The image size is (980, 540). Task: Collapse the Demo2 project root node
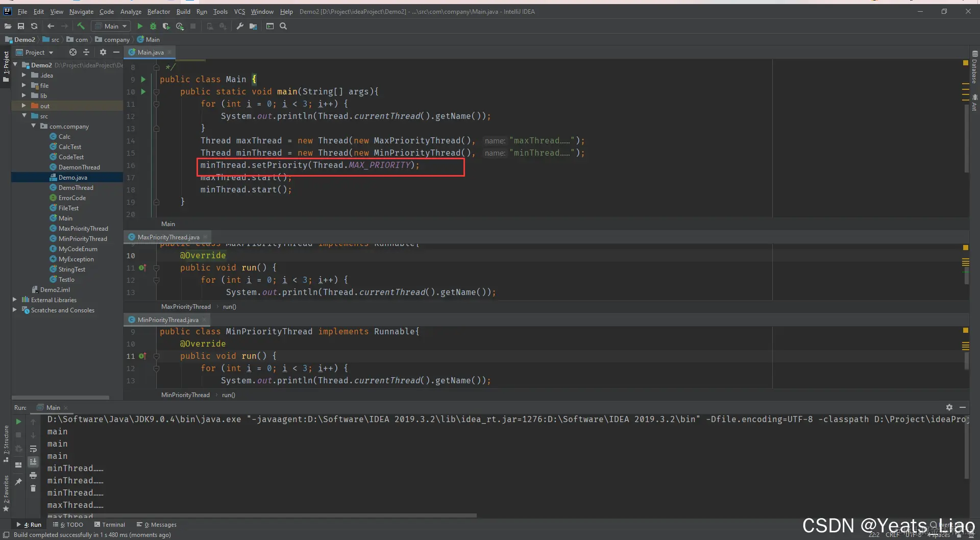click(x=15, y=65)
